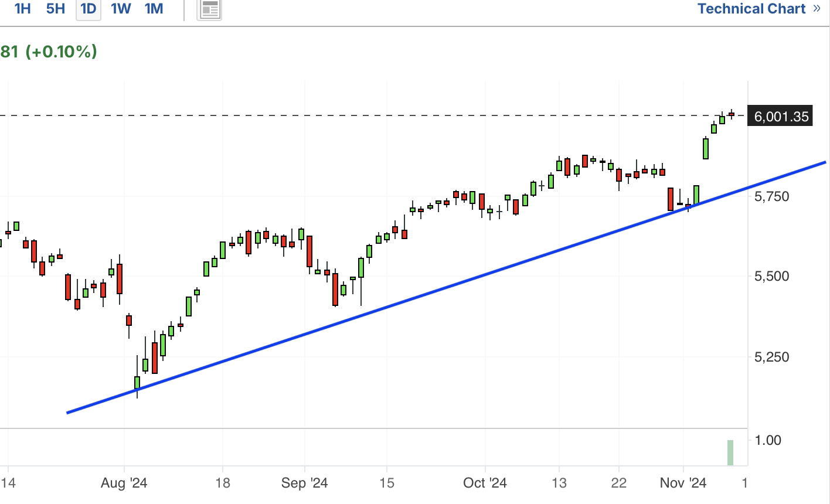Click the +0.10% change percentage text
The image size is (830, 504).
click(61, 52)
